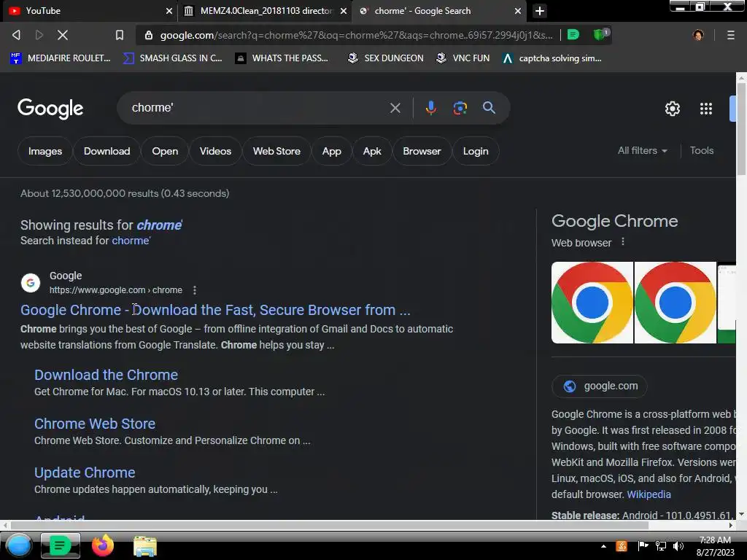Open Action Center flag tray icon
This screenshot has width=747, height=560.
point(643,546)
